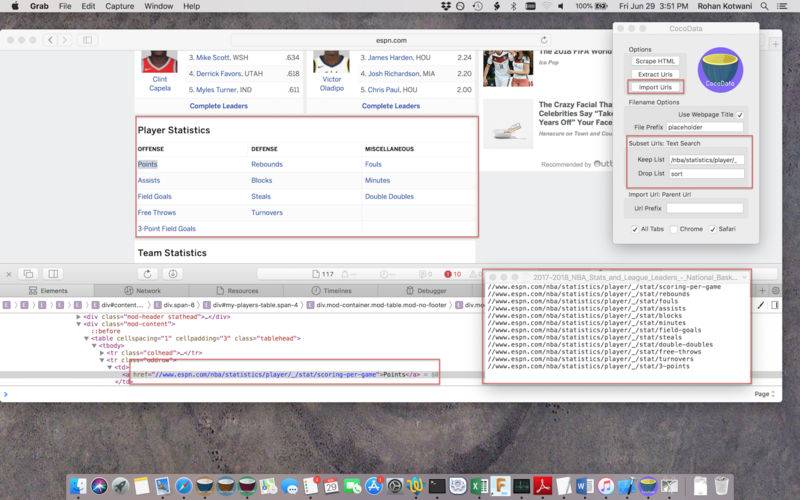
Task: Open Adobe Acrobat from the Dock
Action: tap(542, 486)
